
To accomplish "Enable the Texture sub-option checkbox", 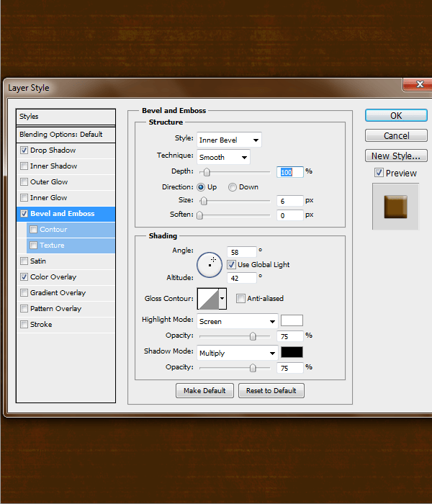I will click(x=33, y=245).
